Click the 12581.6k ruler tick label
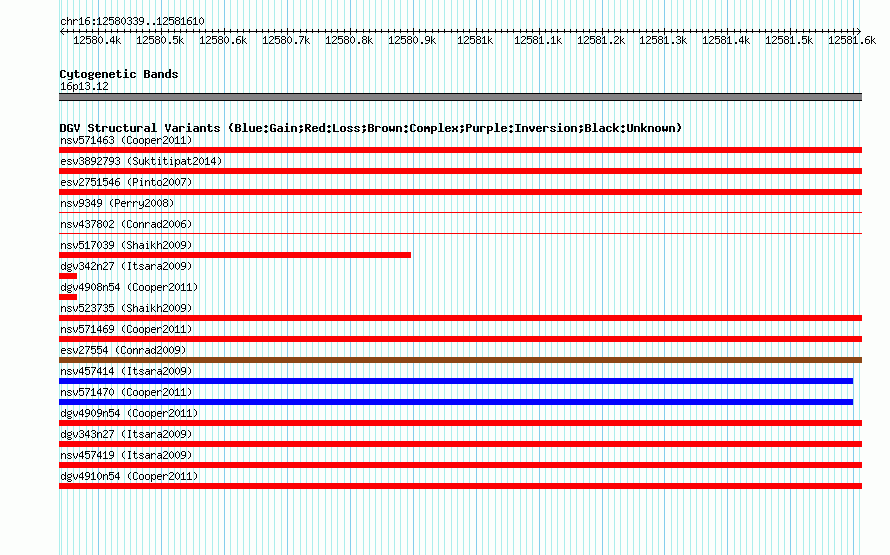The height and width of the screenshot is (555, 890). (852, 41)
